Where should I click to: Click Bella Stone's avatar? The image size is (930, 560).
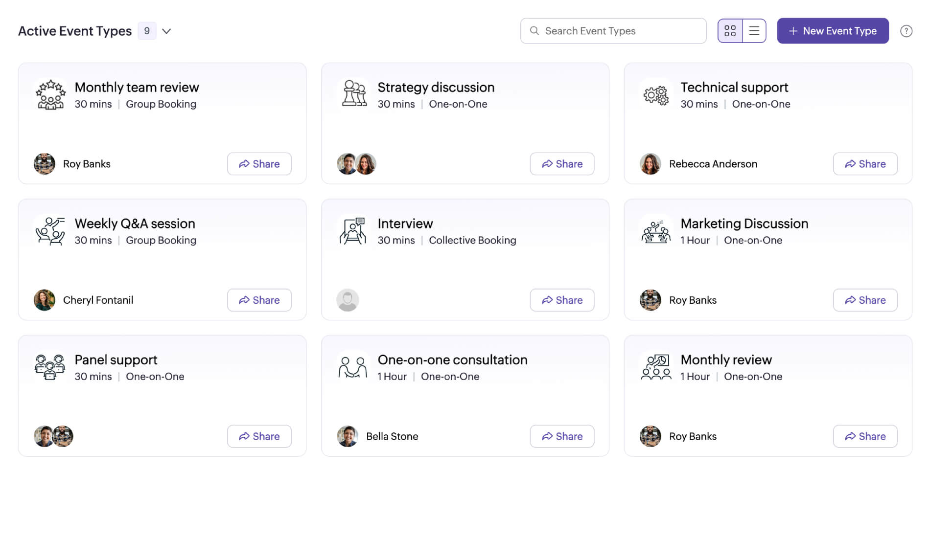pyautogui.click(x=348, y=436)
